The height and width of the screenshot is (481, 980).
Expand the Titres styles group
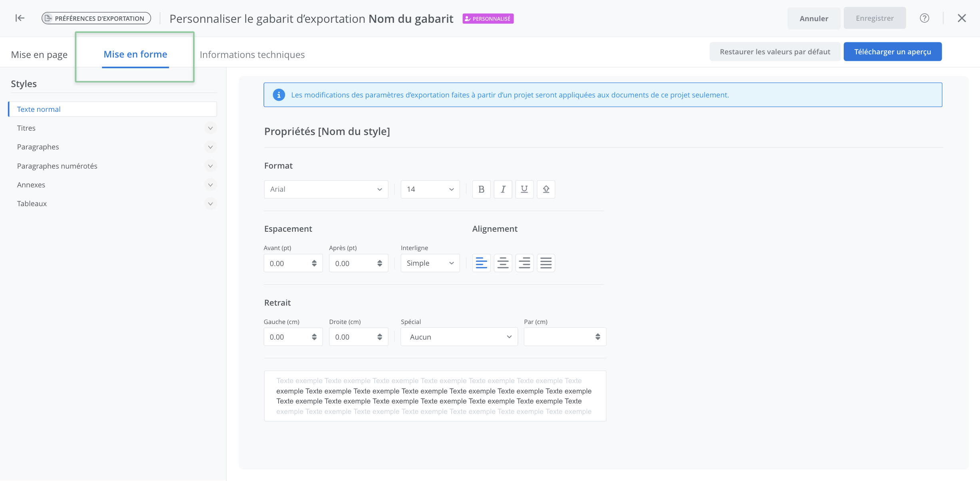pyautogui.click(x=210, y=128)
